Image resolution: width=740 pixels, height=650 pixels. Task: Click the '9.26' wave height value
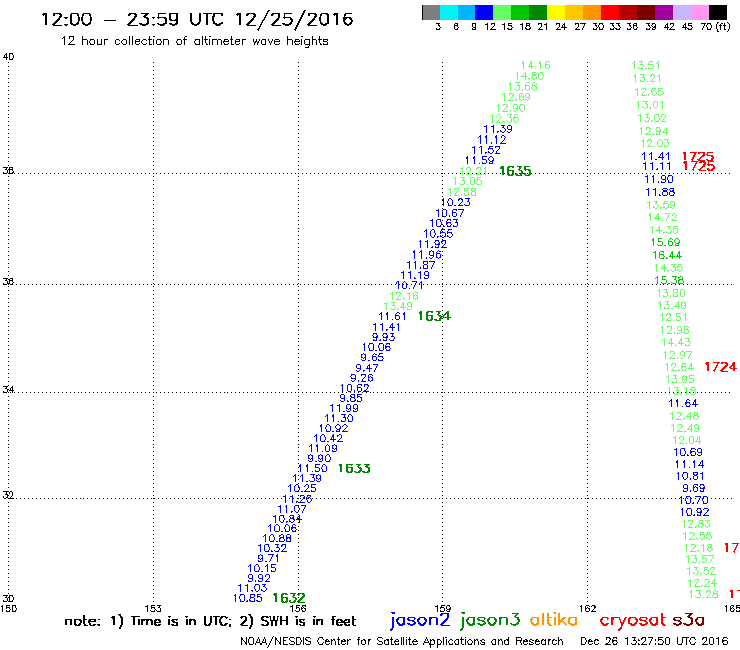(362, 378)
